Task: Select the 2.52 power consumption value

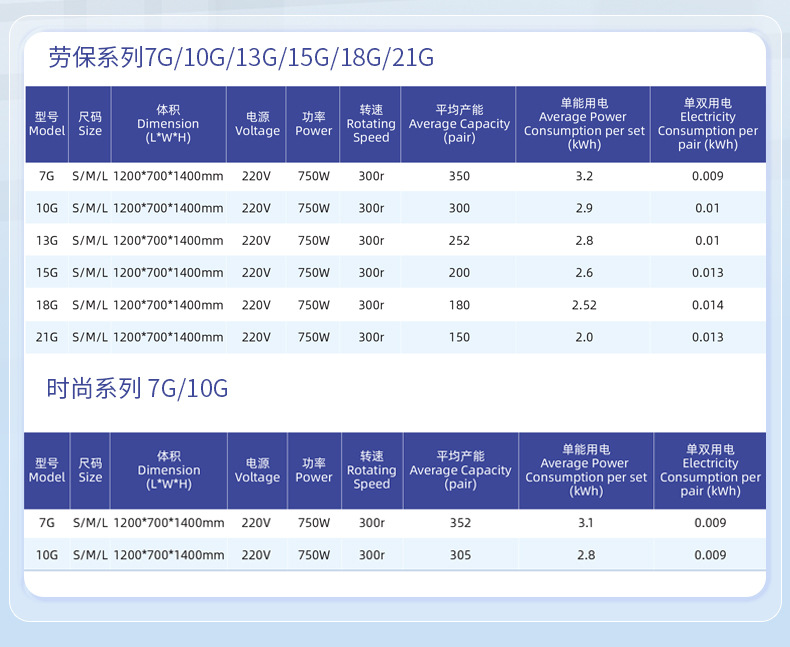Action: click(584, 305)
